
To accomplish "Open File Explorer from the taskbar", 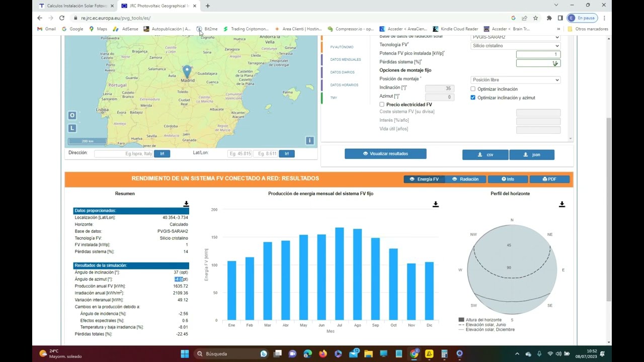I will point(368,353).
